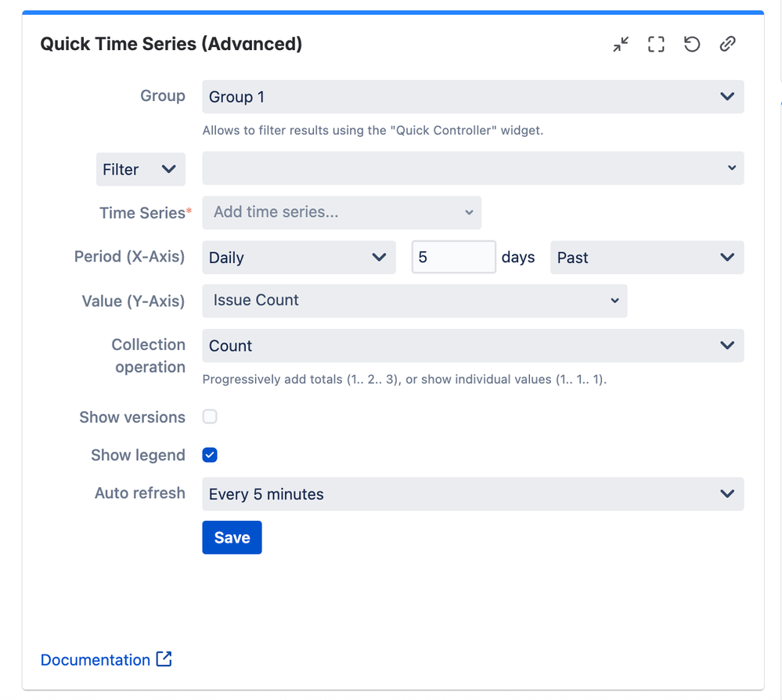Open the Issue Count value dropdown
The image size is (782, 700).
coord(414,301)
